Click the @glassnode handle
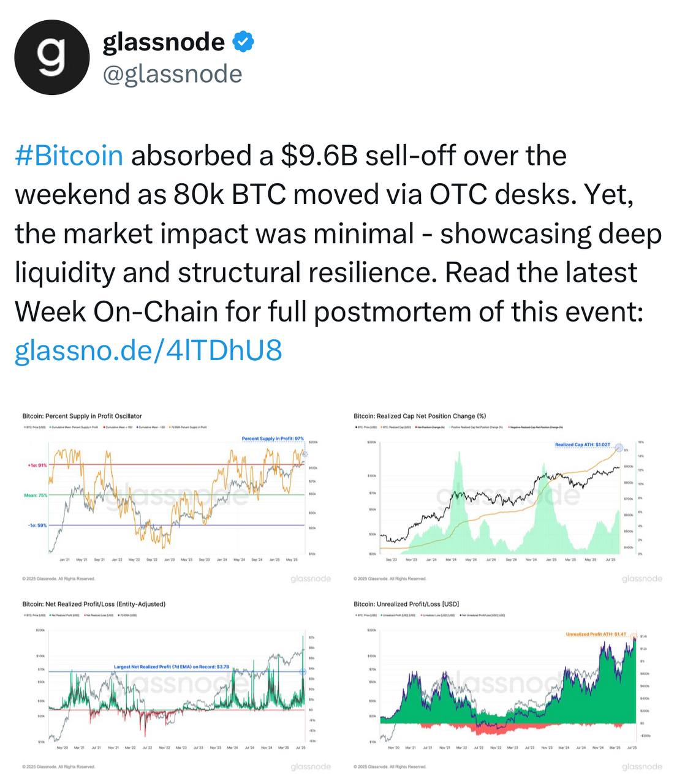The image size is (685, 784). pos(172,74)
